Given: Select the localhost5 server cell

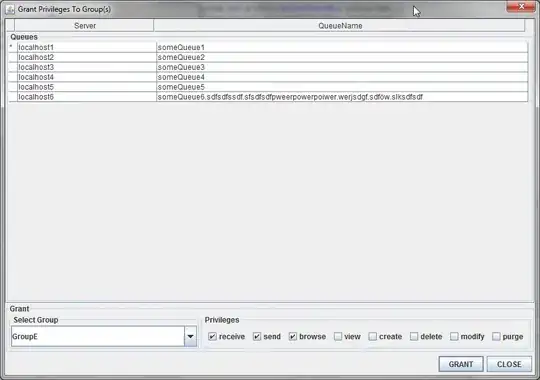Looking at the screenshot, I should coord(86,87).
